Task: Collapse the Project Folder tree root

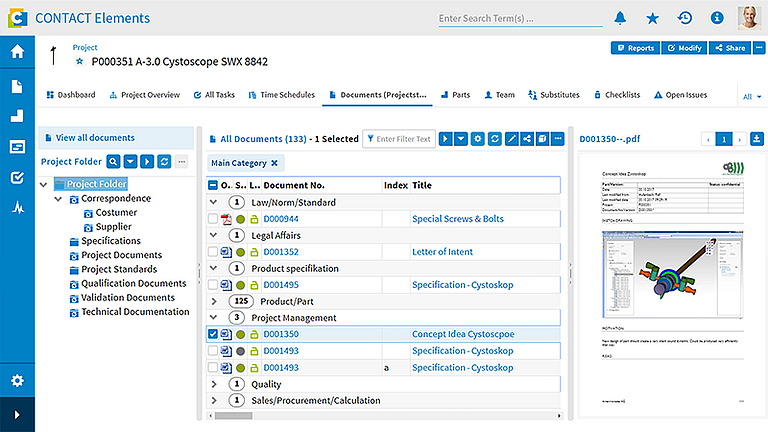Action: [x=44, y=184]
